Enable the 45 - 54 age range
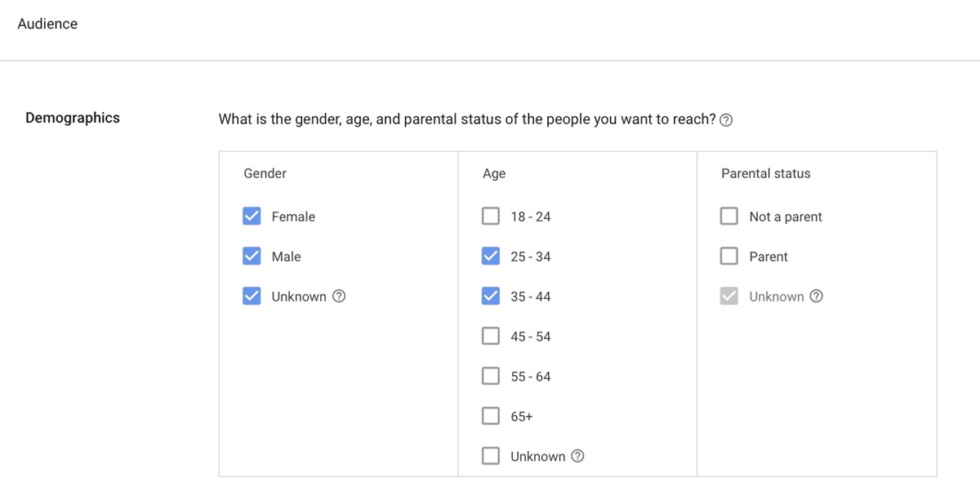This screenshot has height=501, width=980. (x=490, y=337)
